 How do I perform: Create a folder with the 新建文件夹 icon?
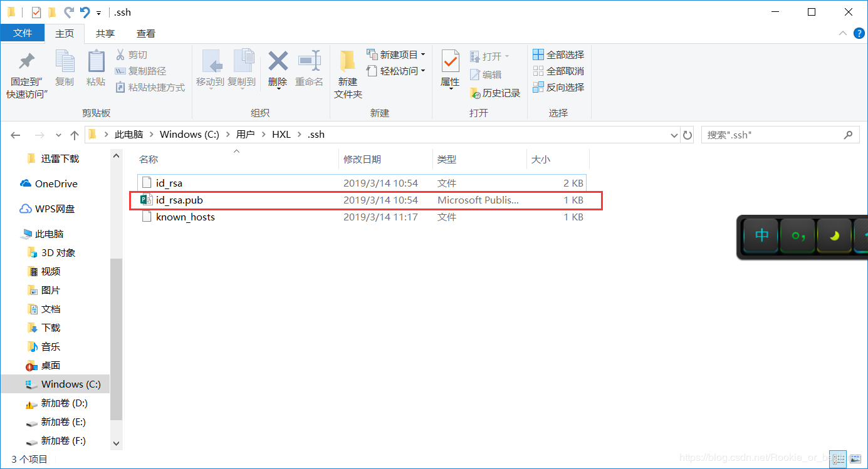pos(348,70)
